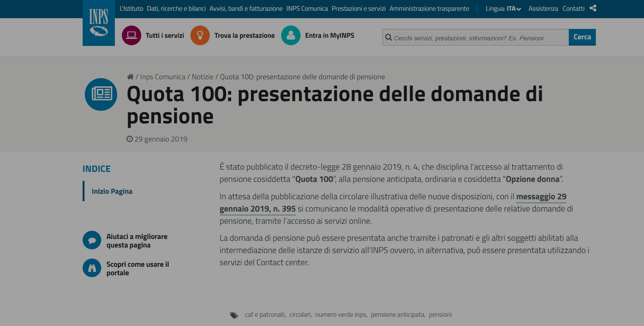The image size is (644, 326).
Task: Click Aiutaci a migliorare questa pagina
Action: [x=137, y=241]
